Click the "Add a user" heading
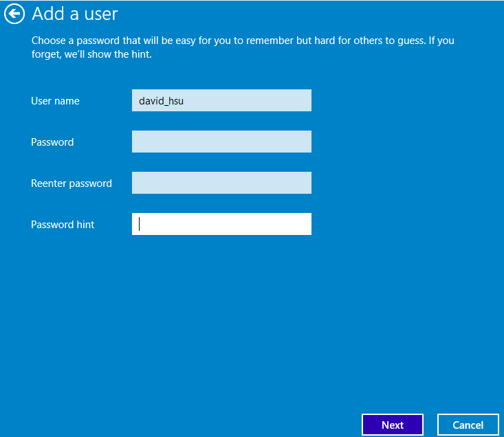The image size is (504, 437). point(75,14)
